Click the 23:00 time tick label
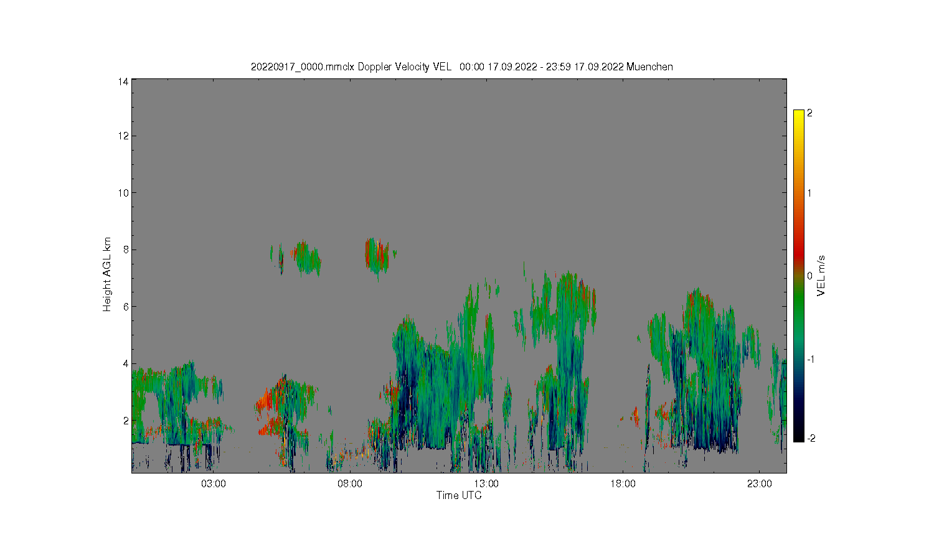 pos(759,483)
